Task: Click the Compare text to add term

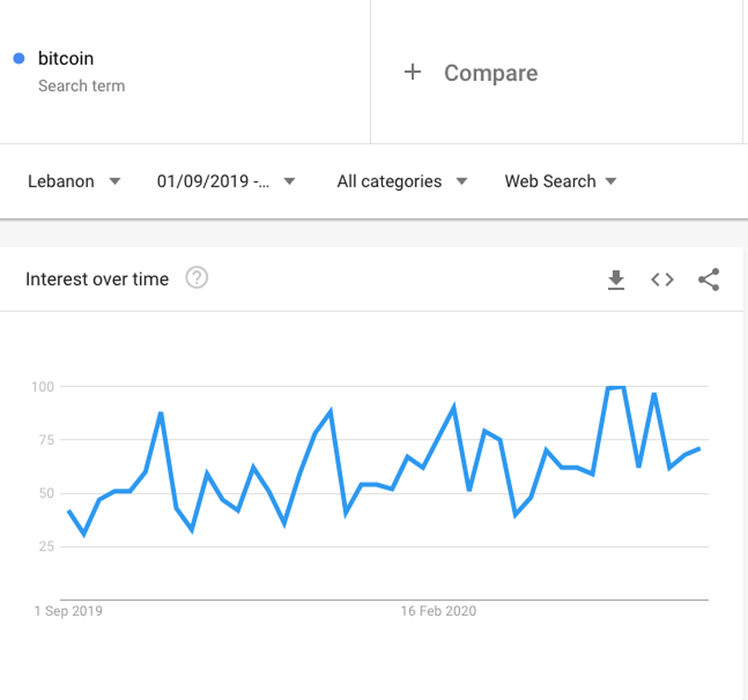Action: point(490,73)
